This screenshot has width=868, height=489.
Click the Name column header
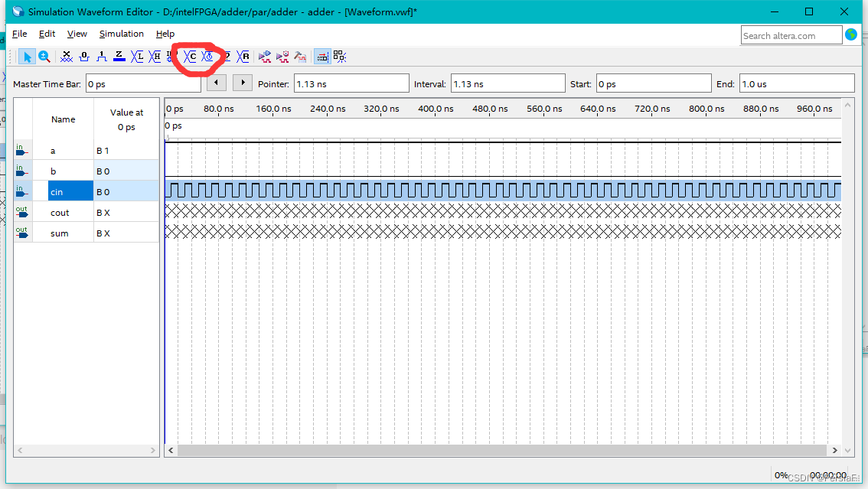[x=63, y=119]
